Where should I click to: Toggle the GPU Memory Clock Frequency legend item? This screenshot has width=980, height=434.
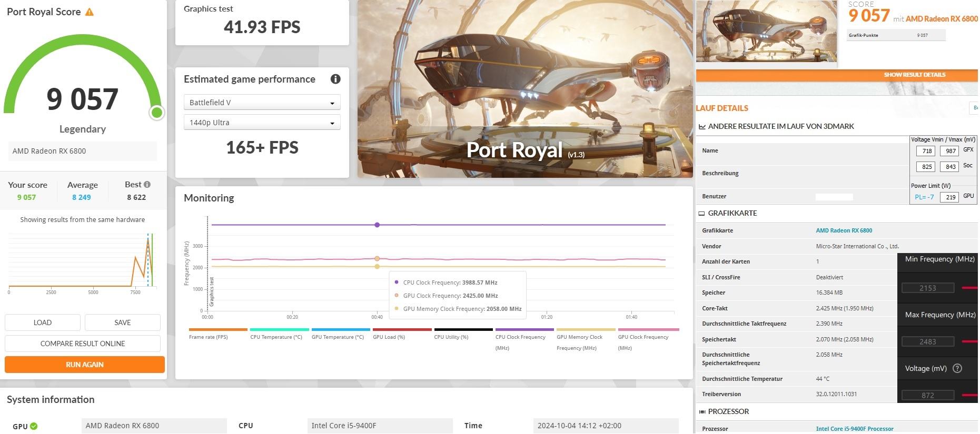tap(586, 340)
